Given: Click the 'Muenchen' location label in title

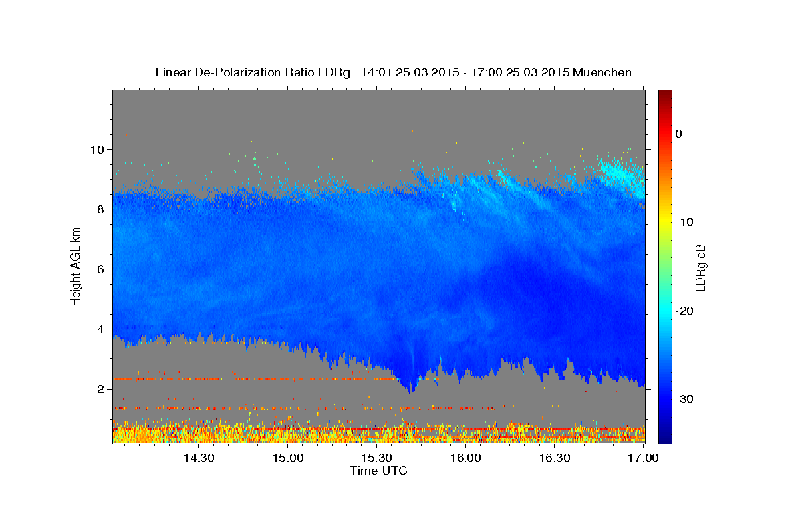Looking at the screenshot, I should pos(602,72).
